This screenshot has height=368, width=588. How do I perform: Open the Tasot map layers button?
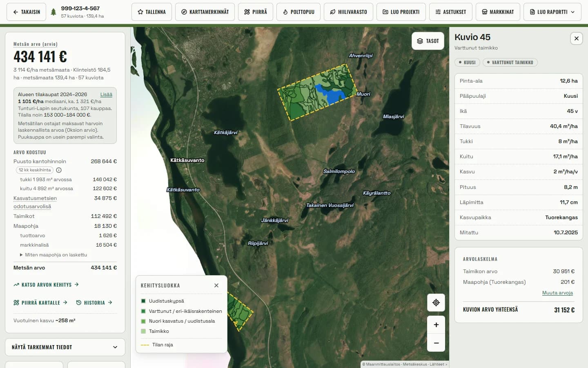[x=428, y=41]
